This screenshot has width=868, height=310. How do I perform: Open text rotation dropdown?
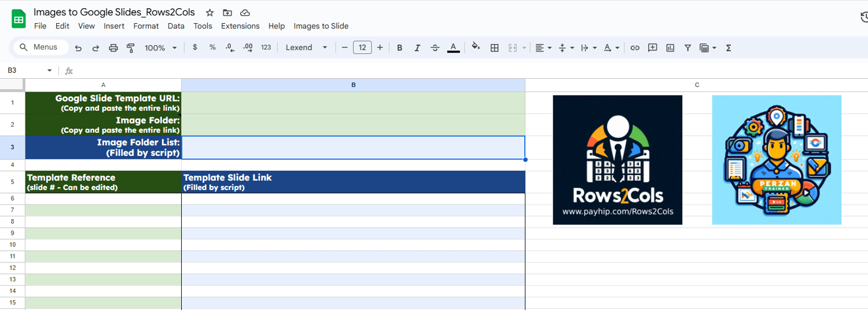(612, 48)
